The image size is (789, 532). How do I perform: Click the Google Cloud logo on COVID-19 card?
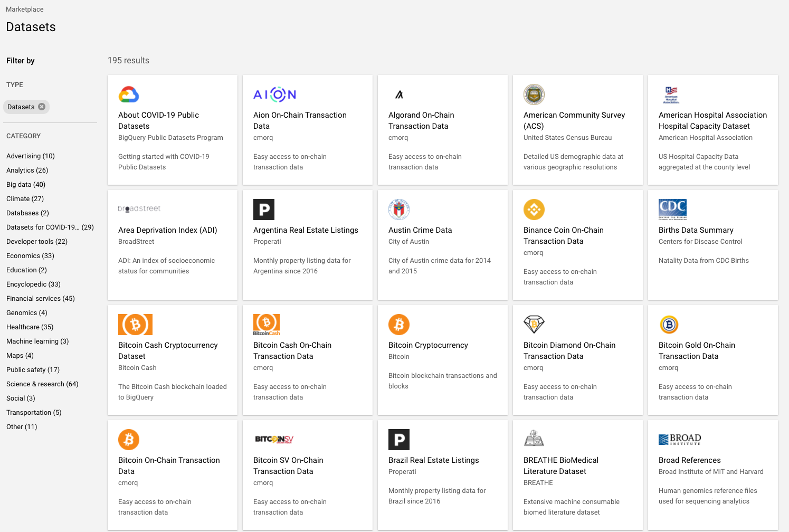pyautogui.click(x=129, y=94)
